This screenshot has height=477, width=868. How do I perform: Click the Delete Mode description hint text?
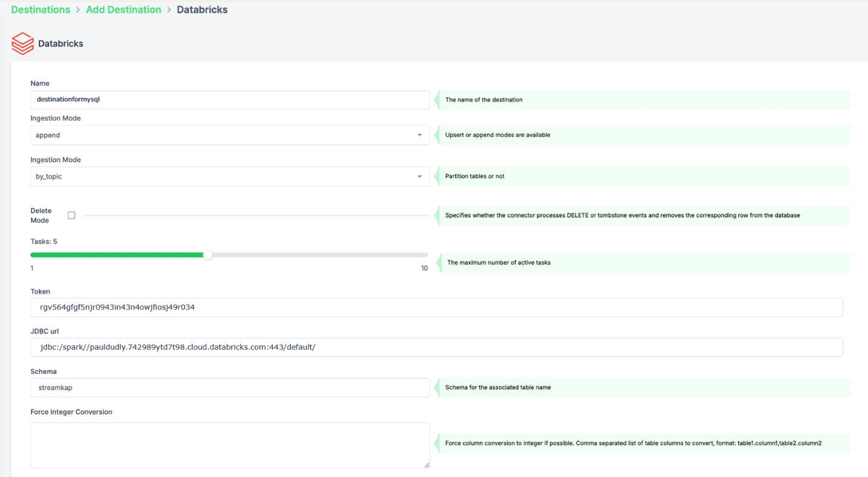pos(623,215)
